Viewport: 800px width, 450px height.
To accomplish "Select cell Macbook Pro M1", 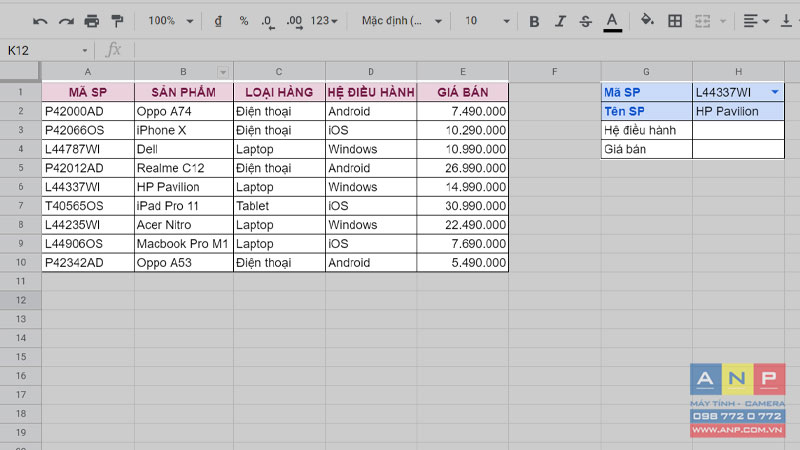I will point(184,243).
